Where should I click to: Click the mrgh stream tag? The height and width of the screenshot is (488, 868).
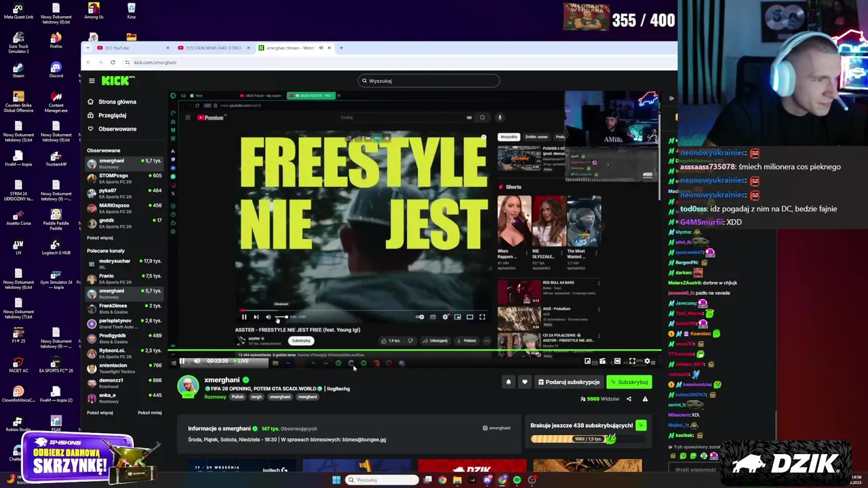pyautogui.click(x=256, y=396)
